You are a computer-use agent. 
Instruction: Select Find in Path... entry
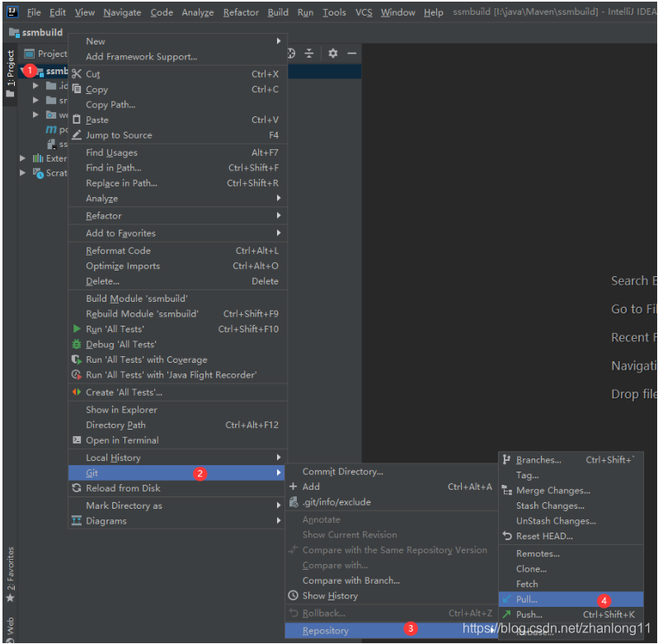click(x=178, y=168)
